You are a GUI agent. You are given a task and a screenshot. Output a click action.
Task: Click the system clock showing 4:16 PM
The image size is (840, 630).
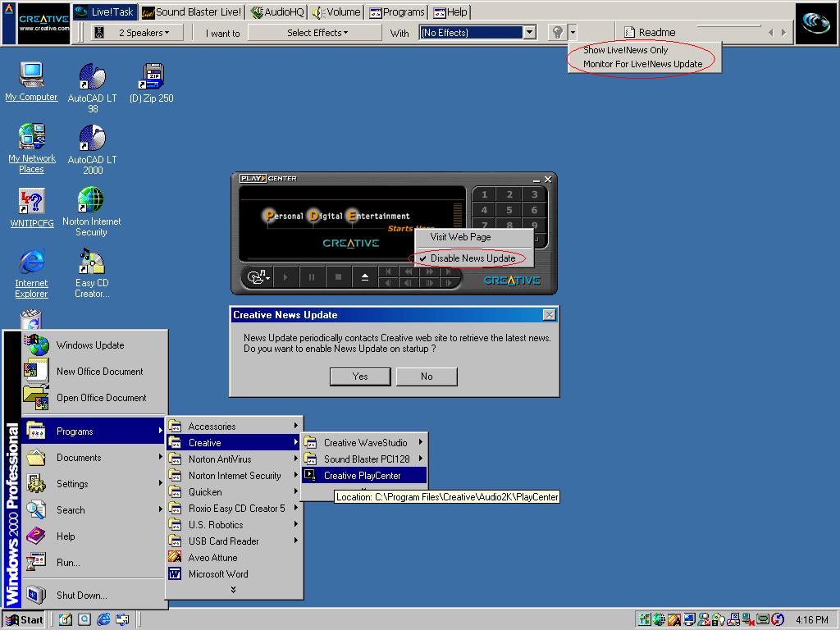coord(811,620)
